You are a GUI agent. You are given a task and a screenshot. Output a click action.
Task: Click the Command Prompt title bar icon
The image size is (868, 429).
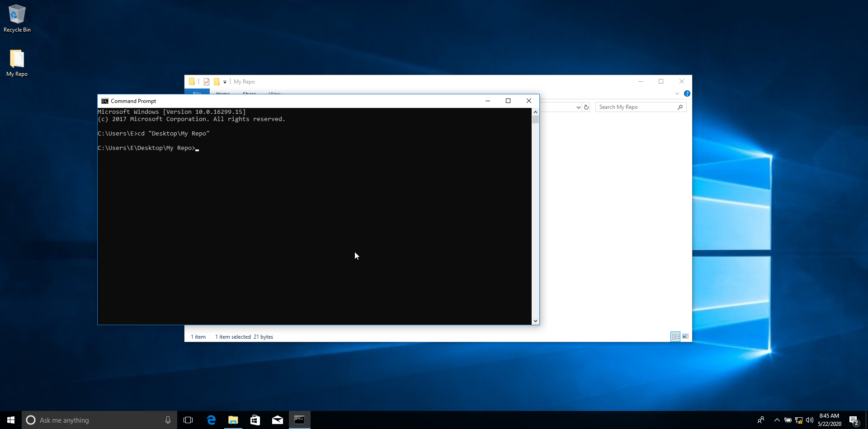[105, 101]
